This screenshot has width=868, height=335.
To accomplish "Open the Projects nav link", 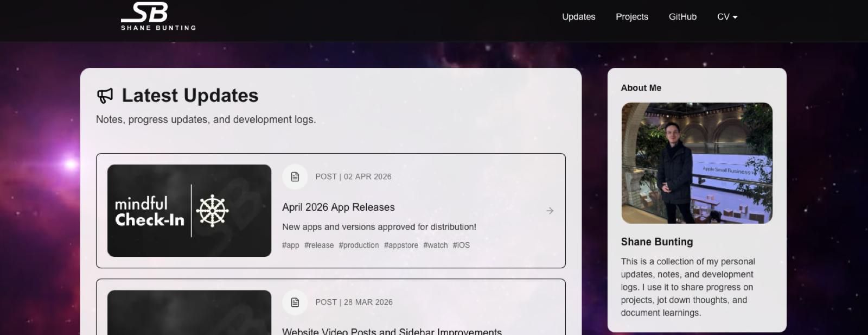I will (x=631, y=17).
